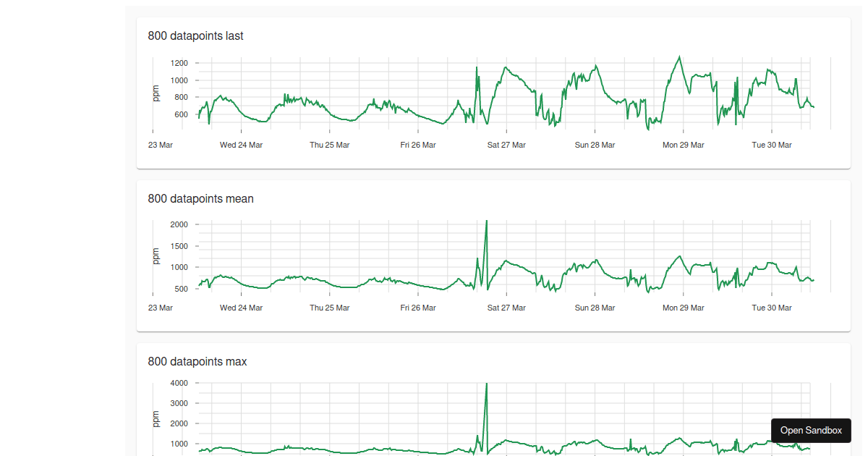
Task: Click the highest peak in the last chart
Action: pyautogui.click(x=679, y=56)
